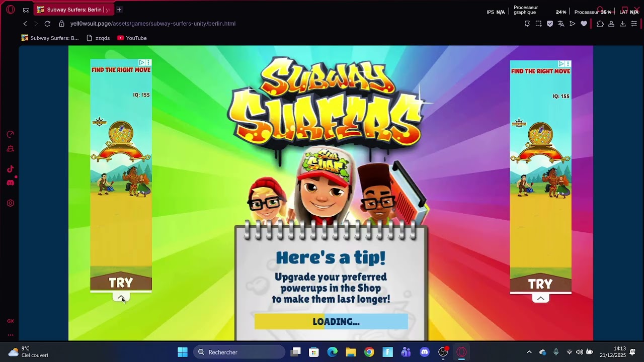Open the YouTube bookmark
Image resolution: width=644 pixels, height=362 pixels.
click(x=132, y=38)
